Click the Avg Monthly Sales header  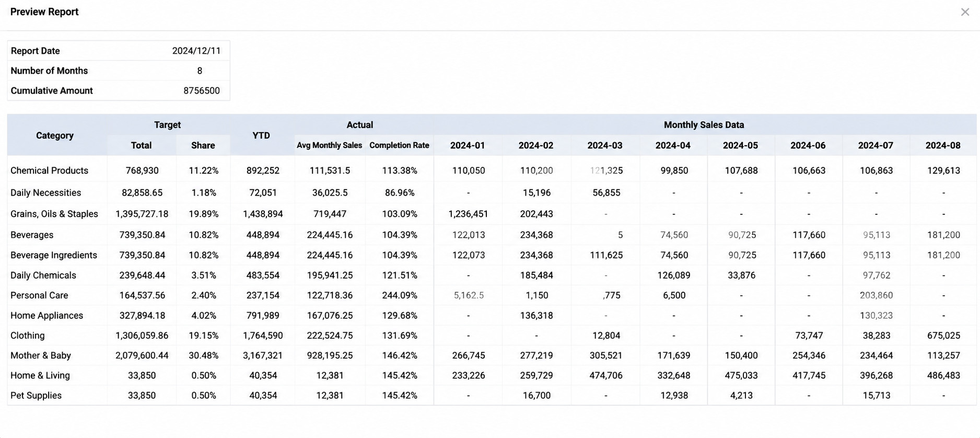click(330, 145)
